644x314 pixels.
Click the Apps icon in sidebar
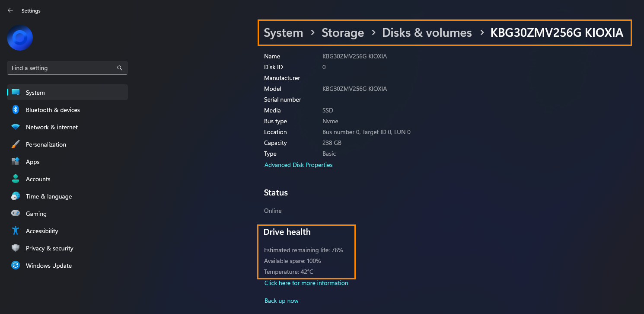tap(16, 162)
